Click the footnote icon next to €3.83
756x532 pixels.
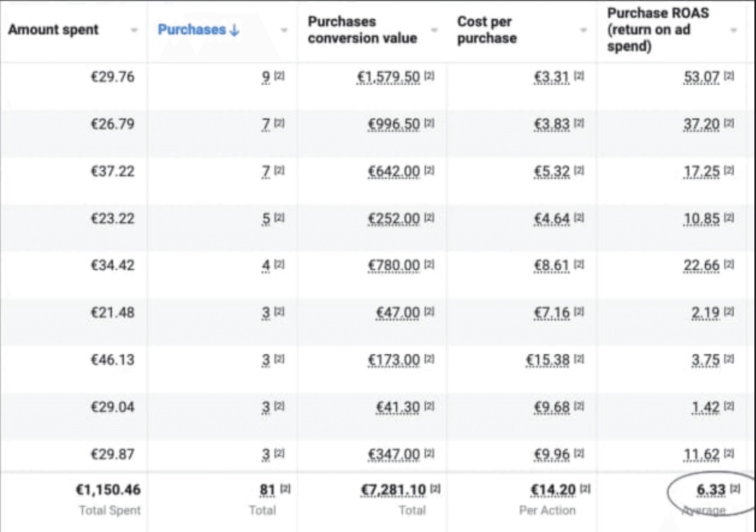(579, 123)
